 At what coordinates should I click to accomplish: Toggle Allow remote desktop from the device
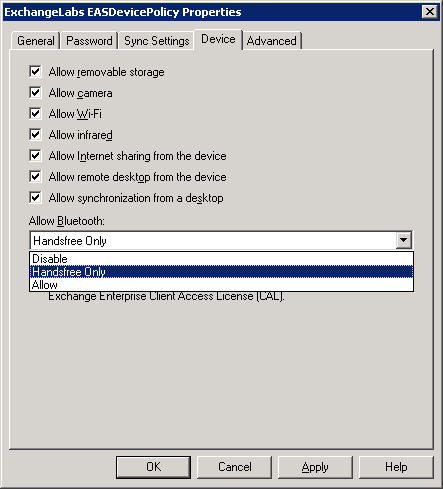click(x=35, y=177)
